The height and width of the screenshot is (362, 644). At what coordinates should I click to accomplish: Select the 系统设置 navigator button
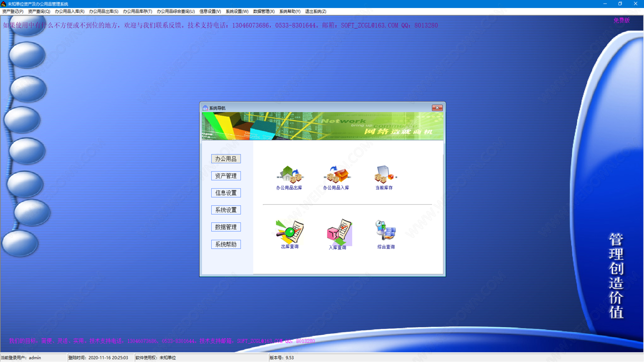tap(226, 210)
